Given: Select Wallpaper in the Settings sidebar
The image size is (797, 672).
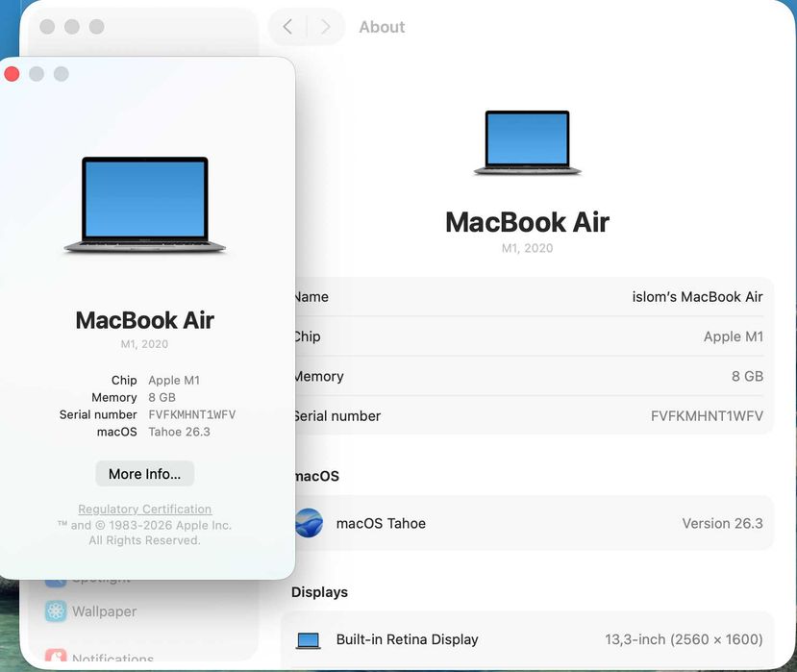Looking at the screenshot, I should pos(104,611).
